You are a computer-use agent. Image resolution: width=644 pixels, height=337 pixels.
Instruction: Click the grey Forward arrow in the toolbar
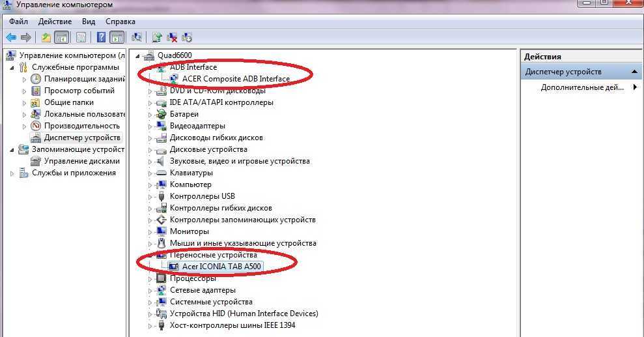tap(26, 38)
